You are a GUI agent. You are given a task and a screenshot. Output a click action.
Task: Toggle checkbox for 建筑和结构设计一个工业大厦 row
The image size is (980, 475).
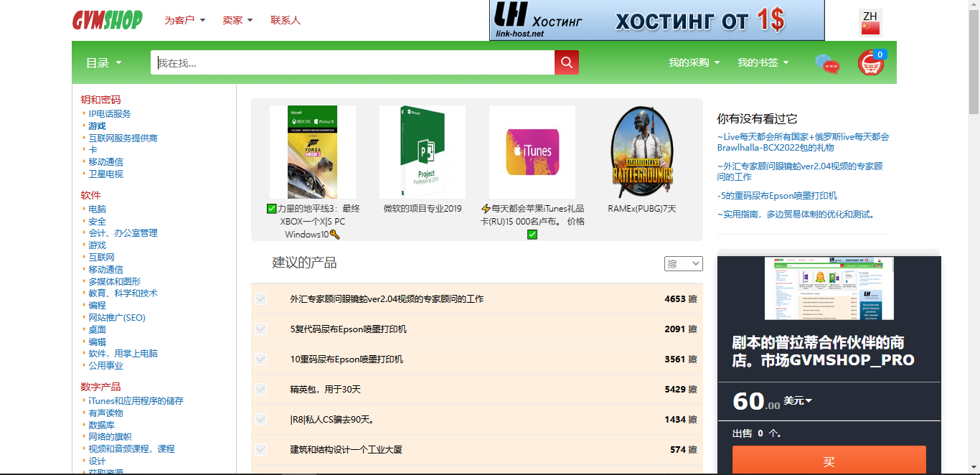[x=260, y=449]
